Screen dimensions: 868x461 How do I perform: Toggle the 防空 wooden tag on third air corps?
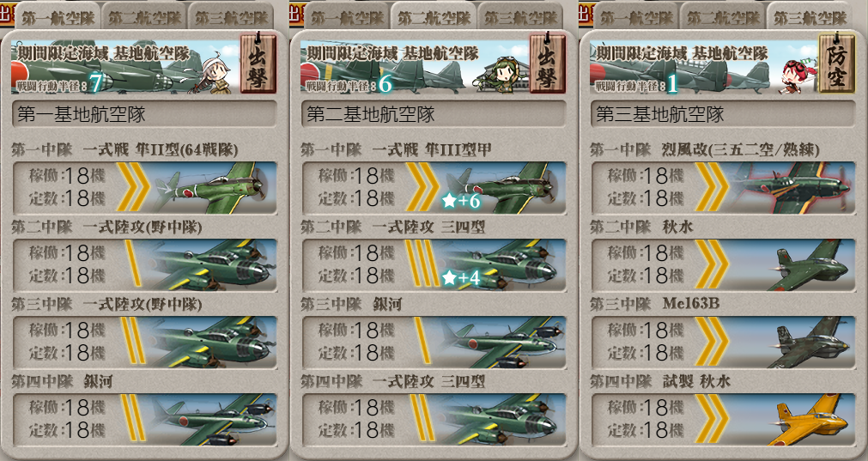point(836,64)
